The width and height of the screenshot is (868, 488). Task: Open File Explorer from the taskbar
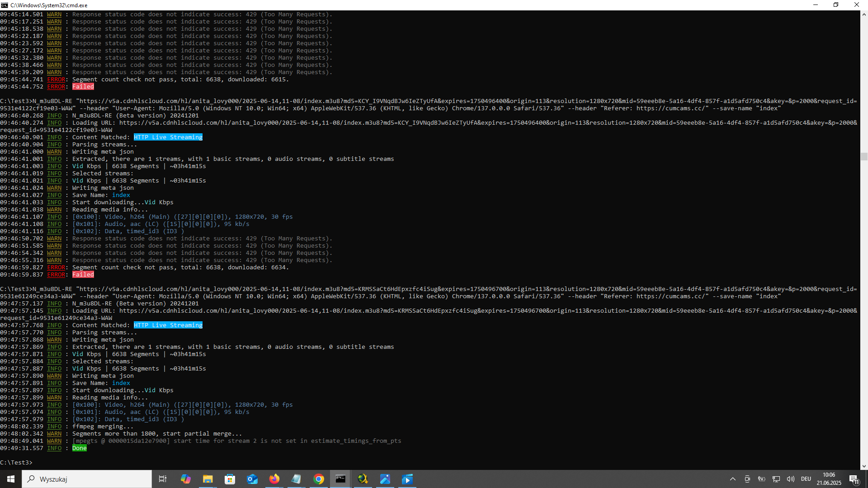pos(208,479)
